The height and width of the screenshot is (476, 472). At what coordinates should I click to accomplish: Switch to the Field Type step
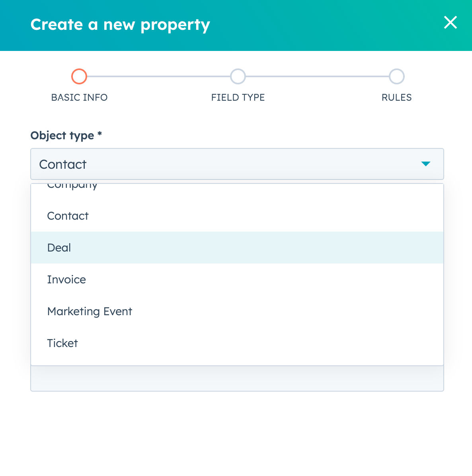click(238, 97)
